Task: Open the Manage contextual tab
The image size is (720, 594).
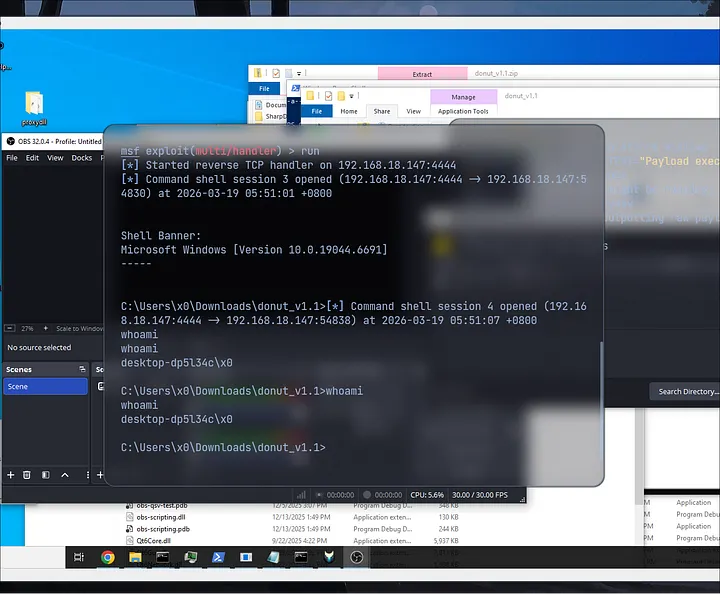Action: pyautogui.click(x=463, y=97)
